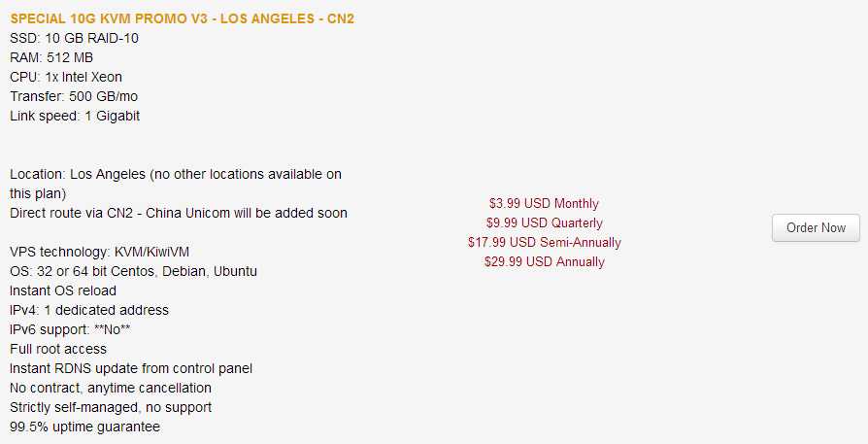The height and width of the screenshot is (444, 868).
Task: Click the IPv6 support line
Action: pyautogui.click(x=70, y=329)
